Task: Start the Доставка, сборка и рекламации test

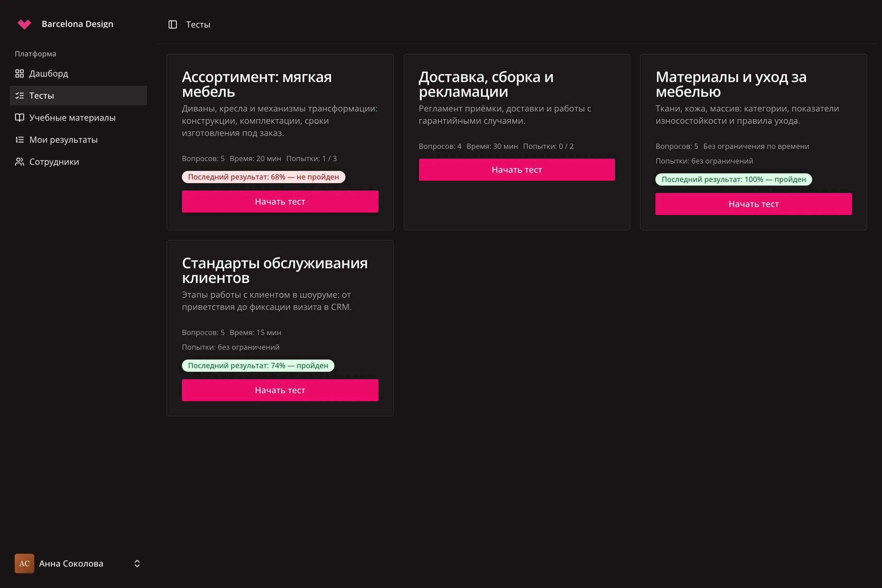Action: [x=517, y=169]
